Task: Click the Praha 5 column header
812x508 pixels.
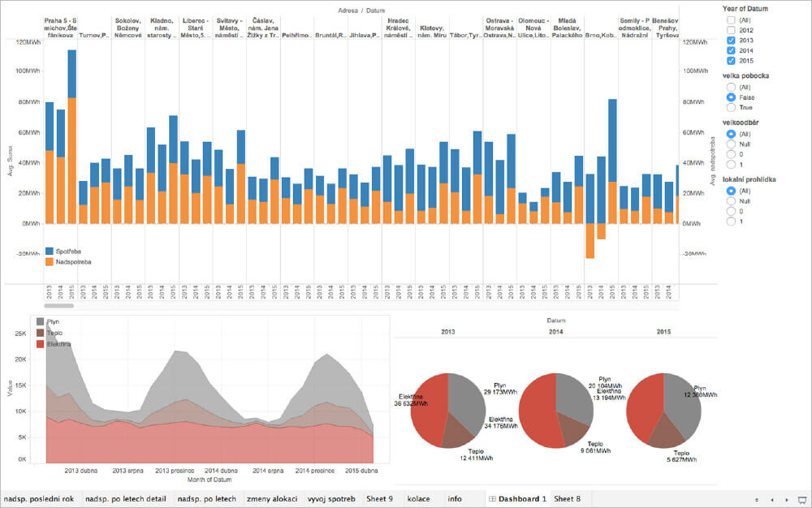Action: (x=61, y=24)
